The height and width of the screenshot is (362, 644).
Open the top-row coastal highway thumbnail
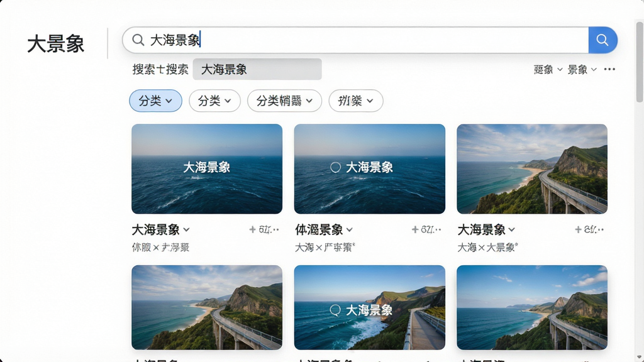click(x=532, y=168)
